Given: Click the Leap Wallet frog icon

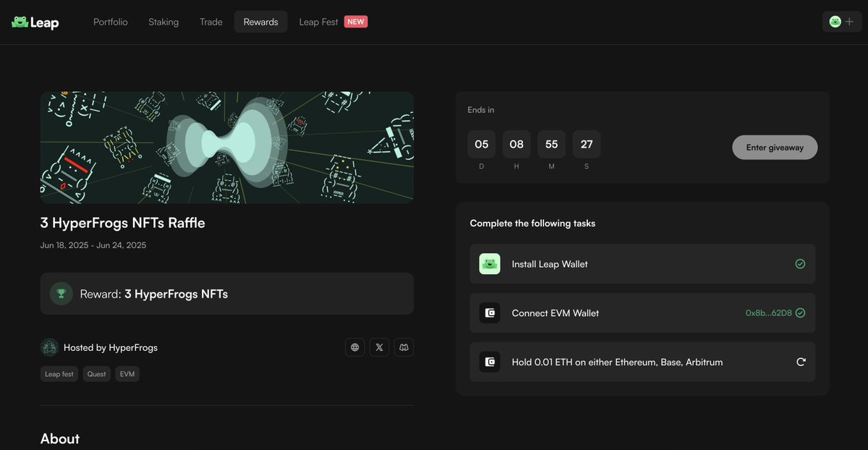Looking at the screenshot, I should pyautogui.click(x=490, y=263).
